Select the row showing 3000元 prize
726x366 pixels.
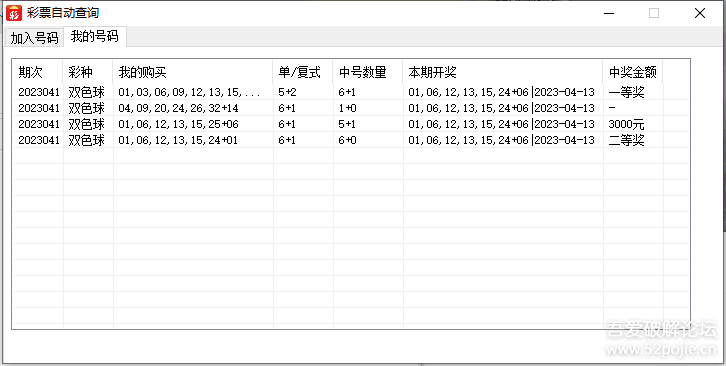tap(351, 124)
